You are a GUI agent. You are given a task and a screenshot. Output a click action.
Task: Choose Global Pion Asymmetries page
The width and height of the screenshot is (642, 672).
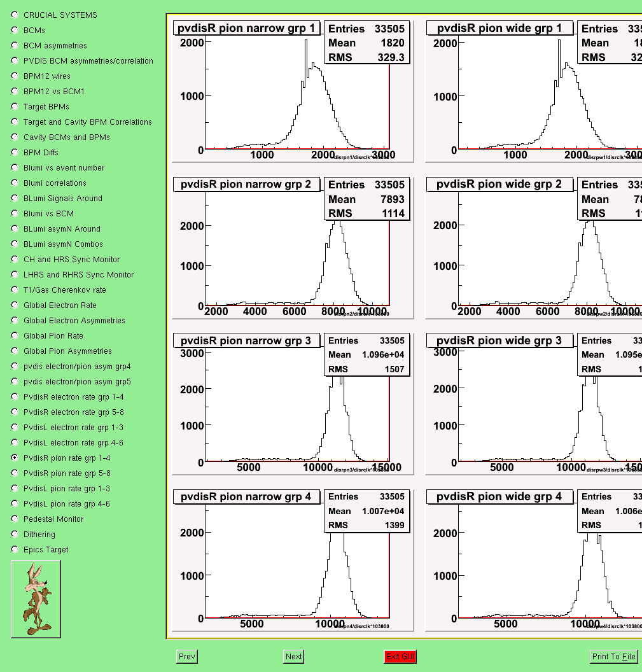15,351
